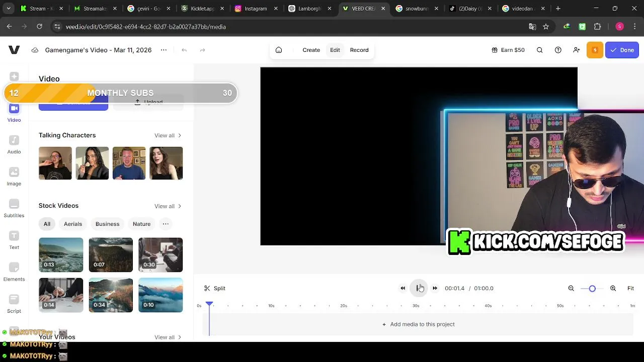The width and height of the screenshot is (644, 362).
Task: Bookmark this page with star icon
Action: (546, 27)
